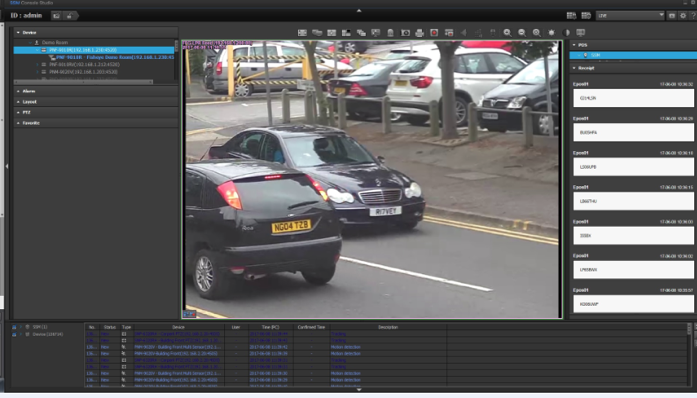
Task: Open the contrast half-circle tool
Action: [566, 33]
